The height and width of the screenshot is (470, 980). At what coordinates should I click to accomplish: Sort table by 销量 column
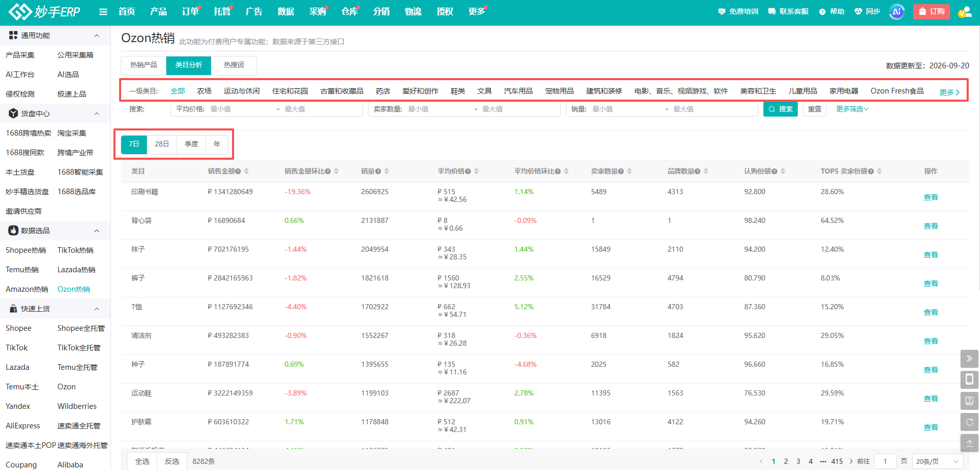[x=387, y=171]
